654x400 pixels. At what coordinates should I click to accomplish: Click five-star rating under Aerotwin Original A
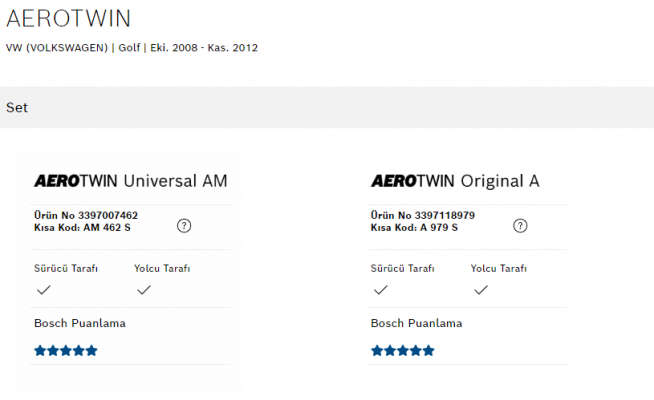(x=402, y=350)
